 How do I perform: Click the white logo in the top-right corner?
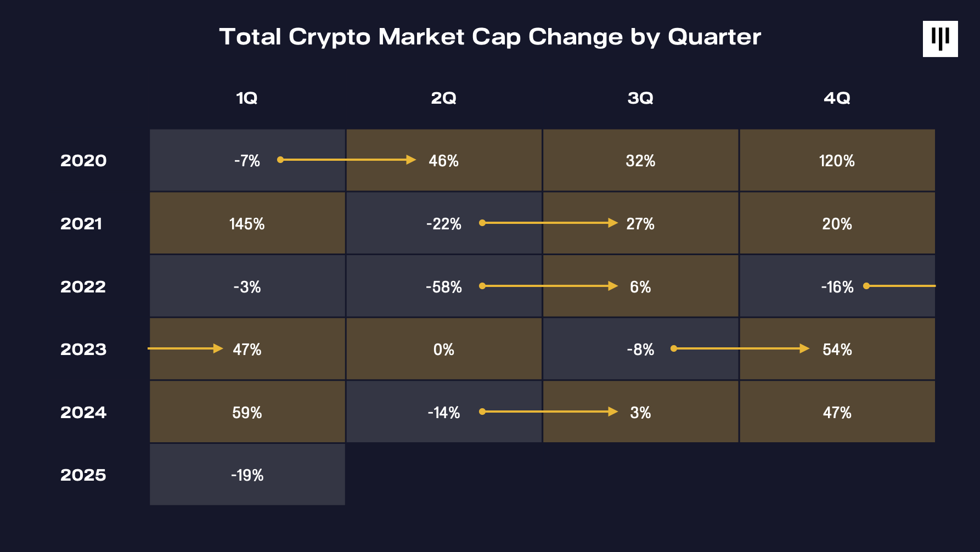[x=940, y=39]
